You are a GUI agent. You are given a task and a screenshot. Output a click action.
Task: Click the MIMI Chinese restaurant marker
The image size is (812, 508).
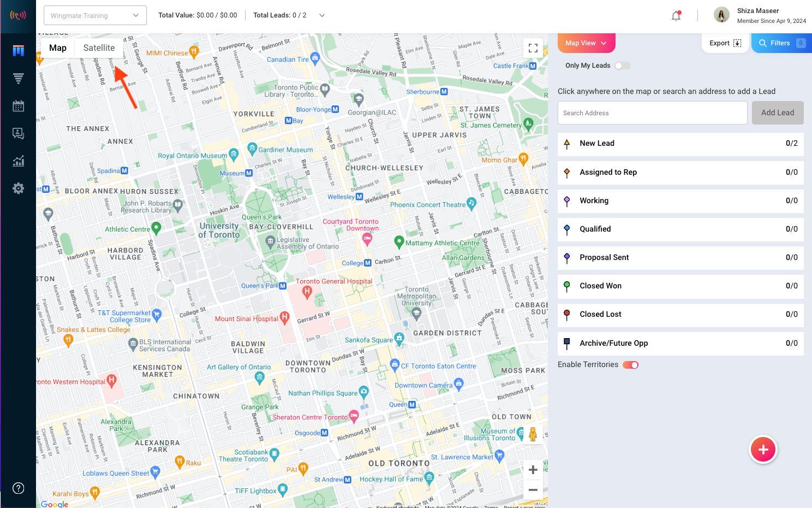[x=193, y=52]
